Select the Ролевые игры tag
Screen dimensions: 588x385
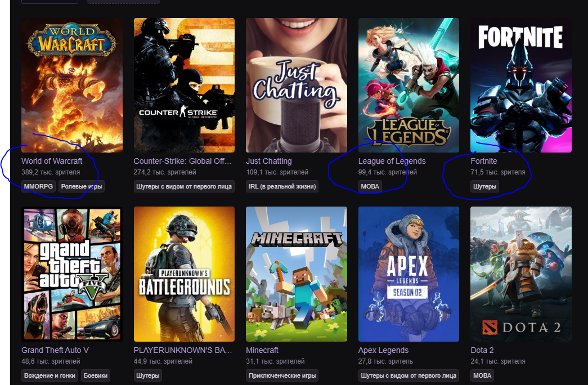pos(82,186)
